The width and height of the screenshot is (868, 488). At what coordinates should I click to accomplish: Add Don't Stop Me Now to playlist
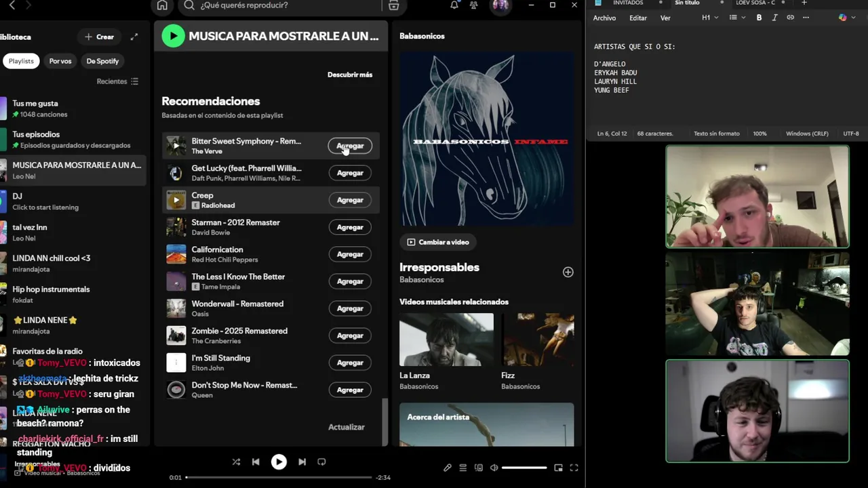(350, 390)
